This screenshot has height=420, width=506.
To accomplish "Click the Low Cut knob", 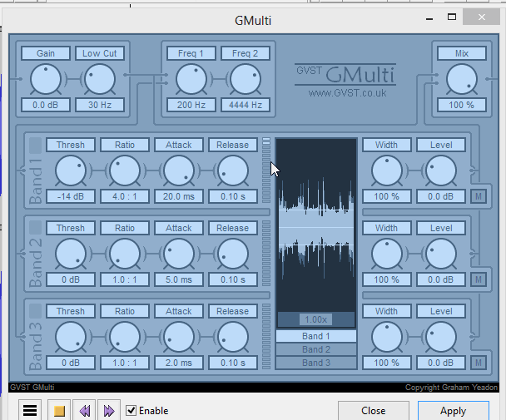I will (100, 79).
